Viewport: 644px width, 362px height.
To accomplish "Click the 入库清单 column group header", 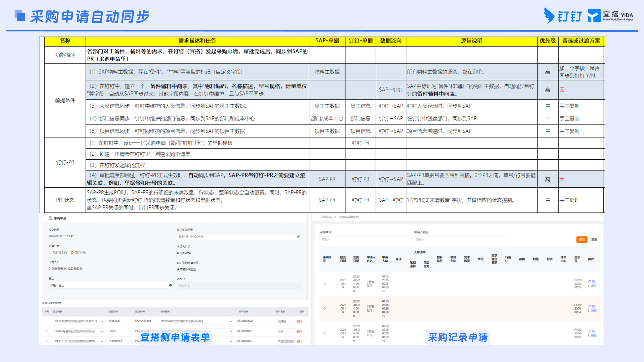I will (420, 252).
